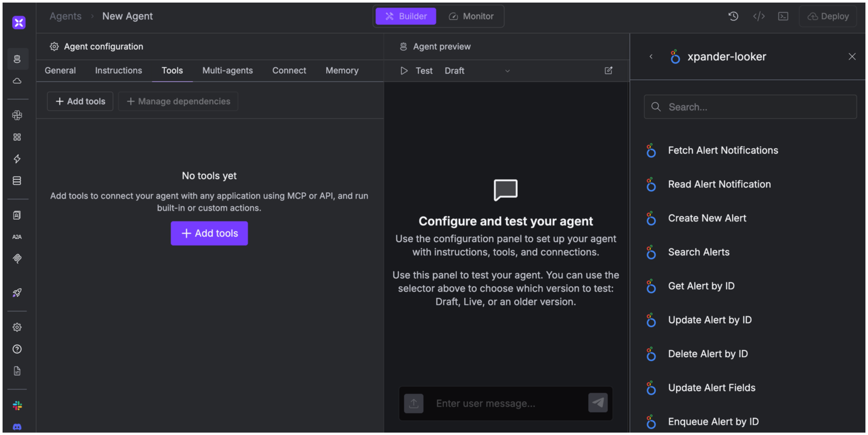Switch to Monitor mode
Image resolution: width=868 pixels, height=435 pixels.
coord(471,16)
